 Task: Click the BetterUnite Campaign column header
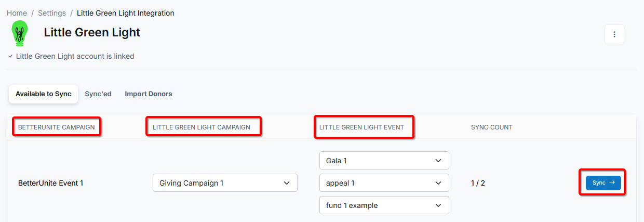(x=57, y=127)
